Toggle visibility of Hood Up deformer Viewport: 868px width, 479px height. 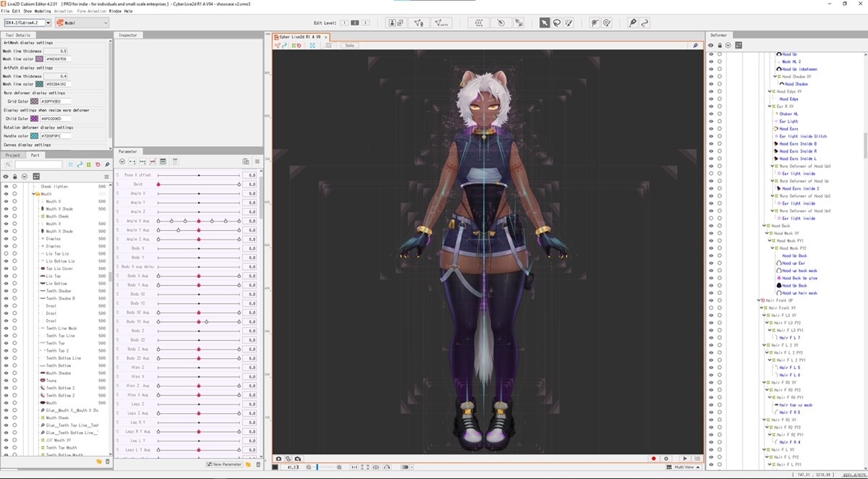pyautogui.click(x=711, y=54)
